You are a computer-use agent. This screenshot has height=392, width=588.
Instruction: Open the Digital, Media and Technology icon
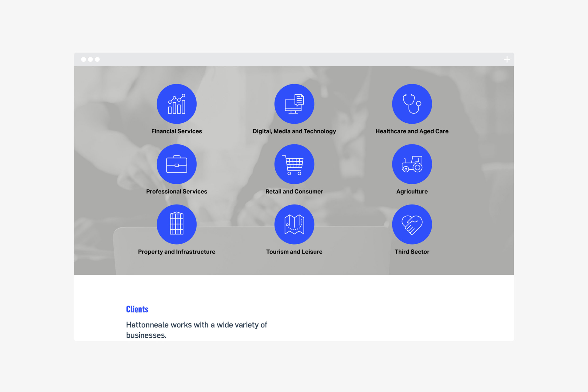(x=294, y=104)
